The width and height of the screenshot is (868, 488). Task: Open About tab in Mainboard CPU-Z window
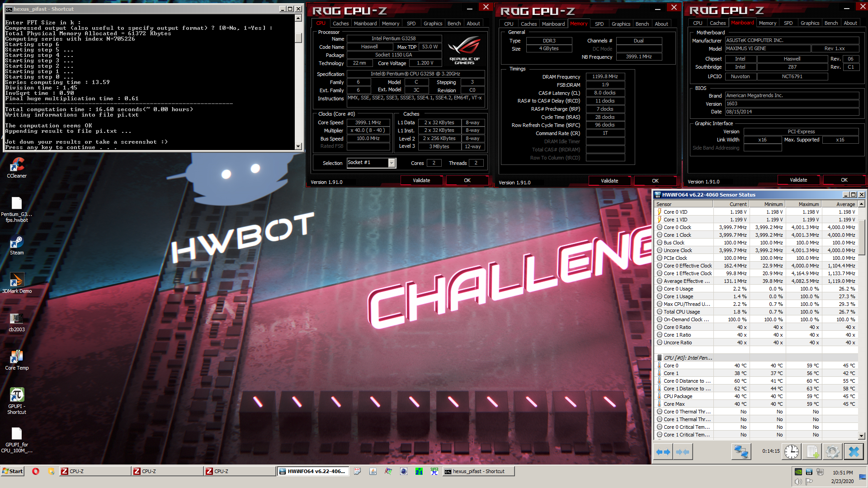point(850,23)
